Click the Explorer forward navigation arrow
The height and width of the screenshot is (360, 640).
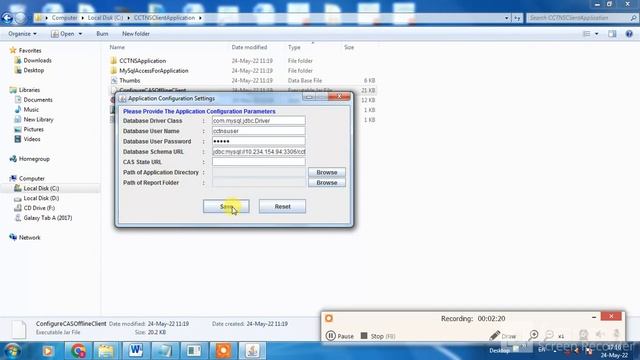20,18
